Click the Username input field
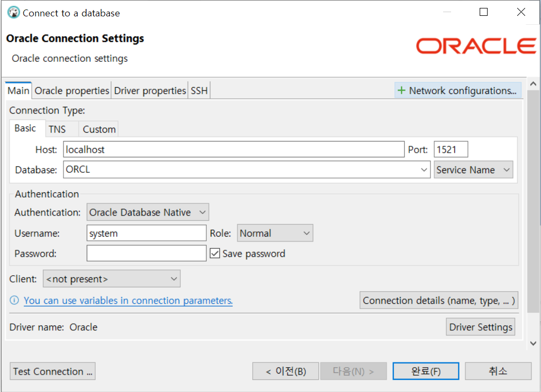541x392 pixels. point(146,233)
